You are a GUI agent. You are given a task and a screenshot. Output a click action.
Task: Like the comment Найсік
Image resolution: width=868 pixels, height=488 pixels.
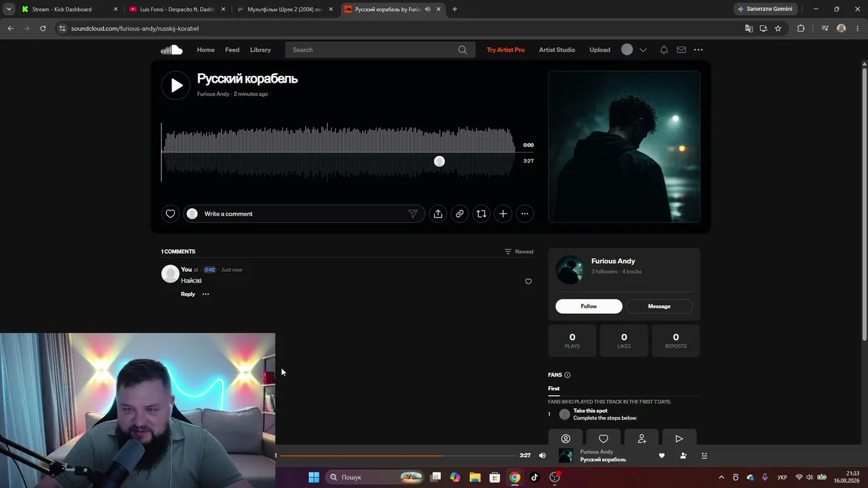pyautogui.click(x=528, y=281)
